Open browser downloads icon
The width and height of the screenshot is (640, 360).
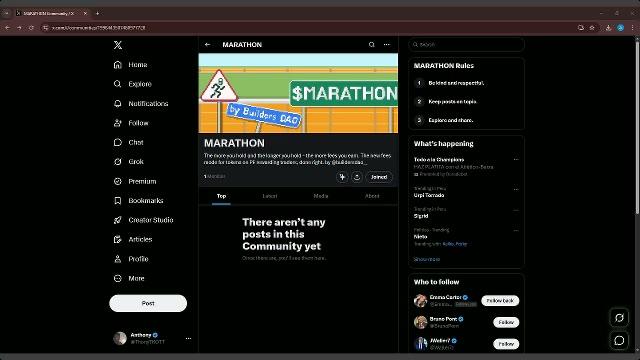pyautogui.click(x=608, y=28)
